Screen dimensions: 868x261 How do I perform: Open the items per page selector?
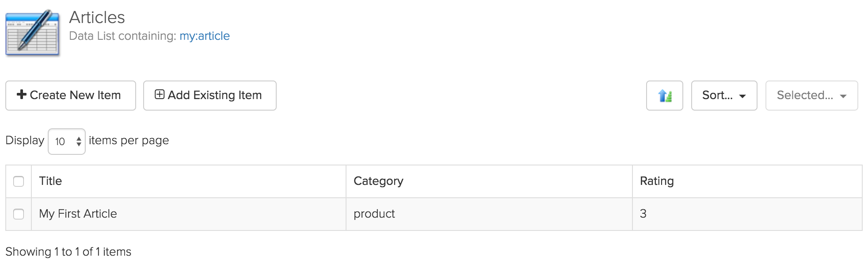[x=67, y=142]
